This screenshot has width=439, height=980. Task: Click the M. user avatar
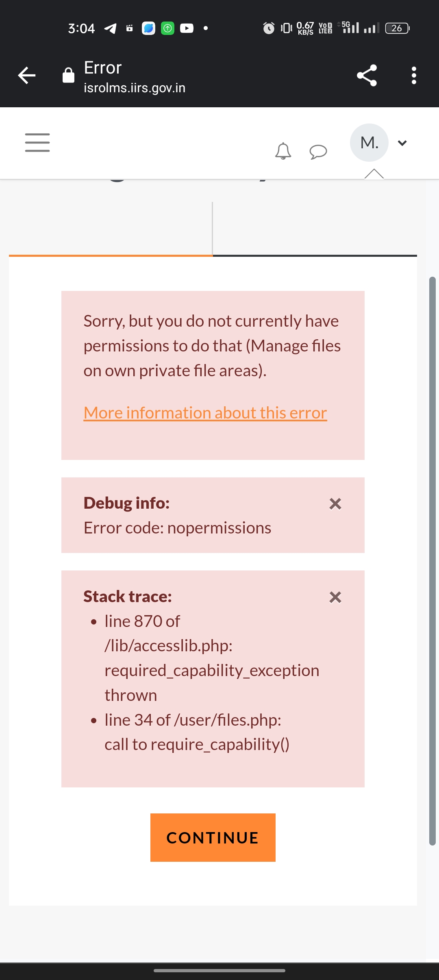(369, 143)
